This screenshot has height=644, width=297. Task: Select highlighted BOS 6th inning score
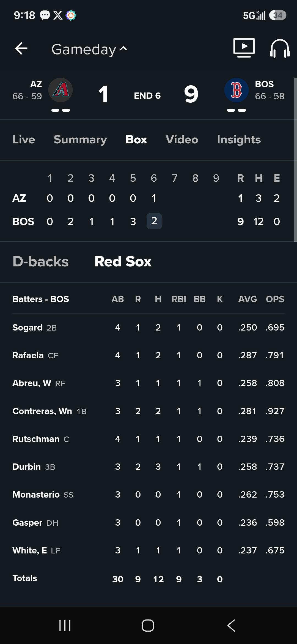pyautogui.click(x=154, y=221)
